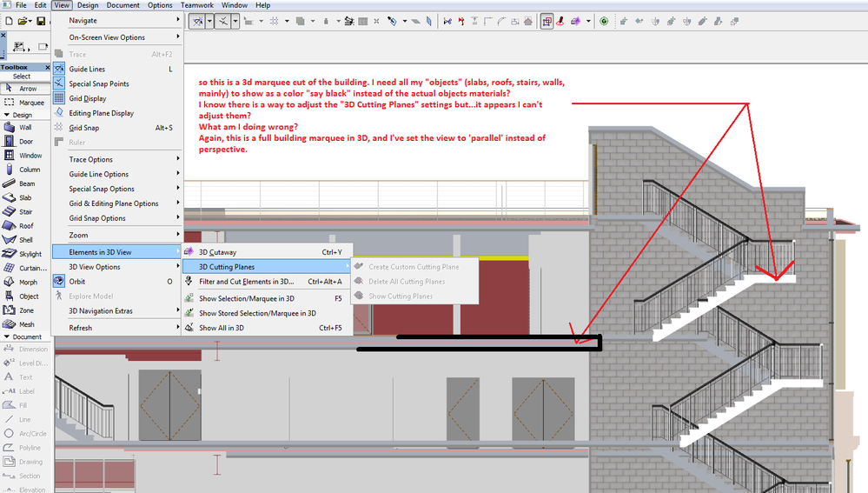Toggle Orbit mode in View menu
This screenshot has height=493, width=868.
pyautogui.click(x=117, y=282)
